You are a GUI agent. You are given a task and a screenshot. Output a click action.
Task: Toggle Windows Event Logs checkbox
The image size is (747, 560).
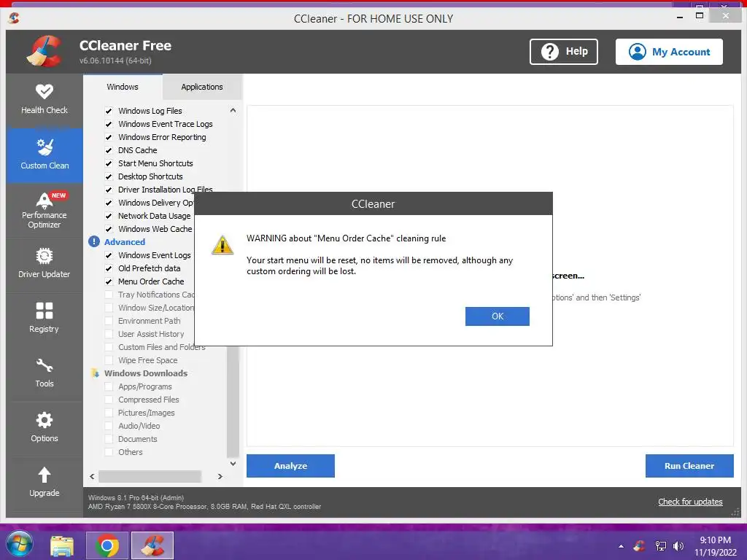pyautogui.click(x=109, y=255)
